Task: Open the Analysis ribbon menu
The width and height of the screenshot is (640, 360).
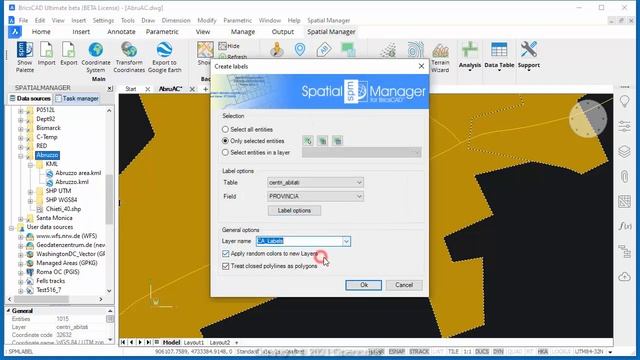Action: (x=470, y=56)
